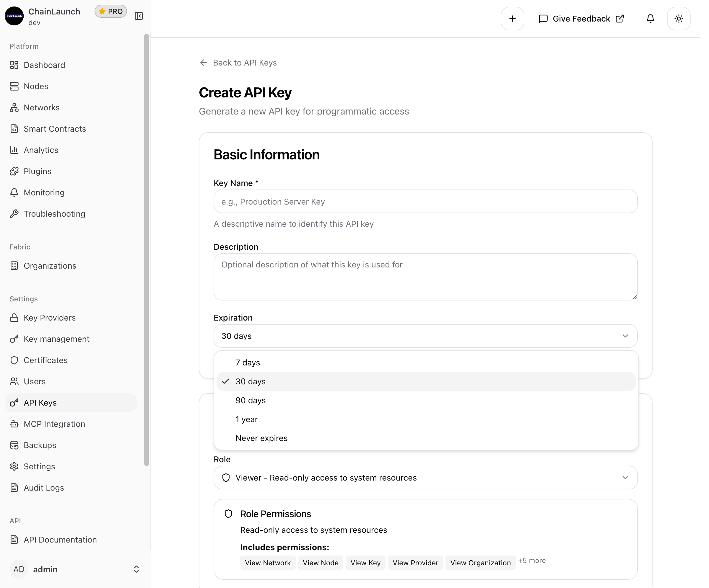Screen dimensions: 709x588
Task: Collapse the sidebar panel icon
Action: tap(139, 16)
